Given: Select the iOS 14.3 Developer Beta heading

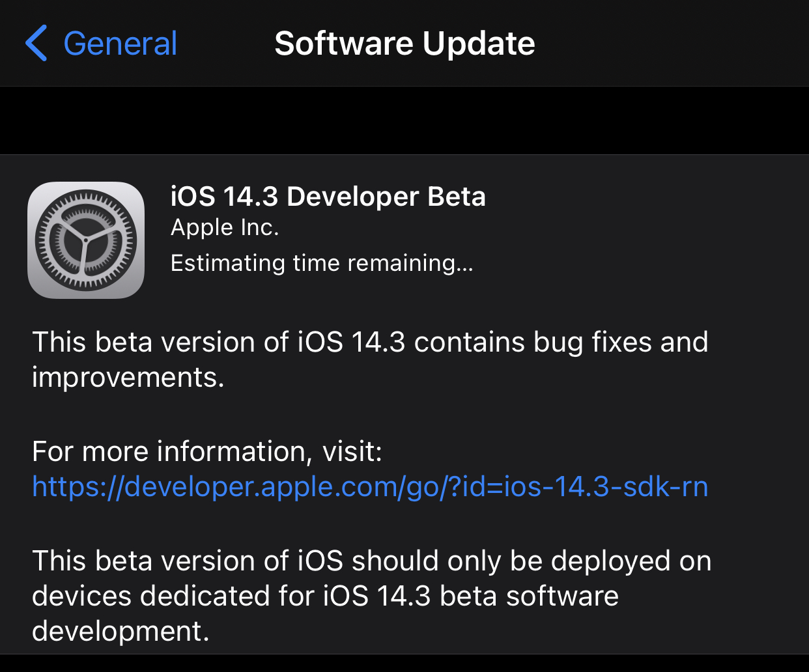Looking at the screenshot, I should point(328,197).
